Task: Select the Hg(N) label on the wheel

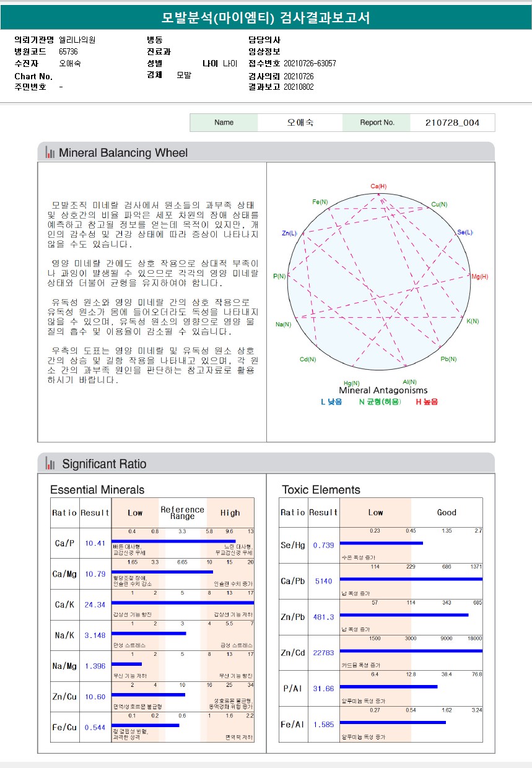Action: click(x=352, y=383)
